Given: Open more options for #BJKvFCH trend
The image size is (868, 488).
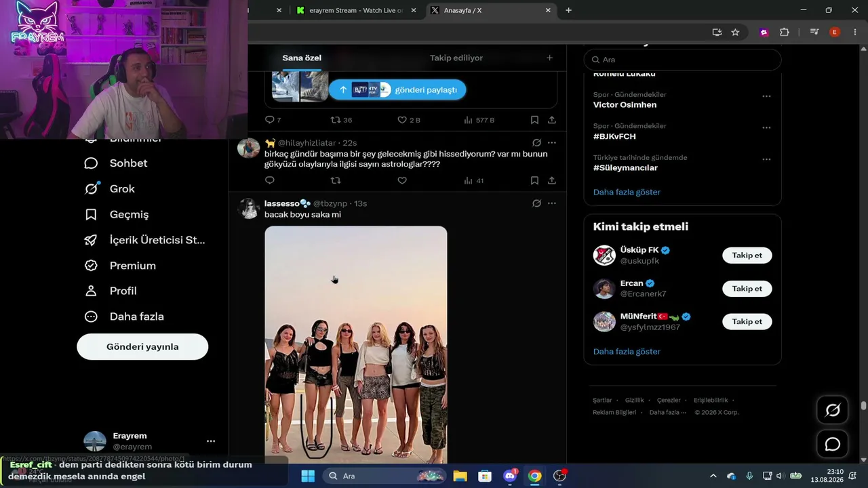Looking at the screenshot, I should 766,127.
